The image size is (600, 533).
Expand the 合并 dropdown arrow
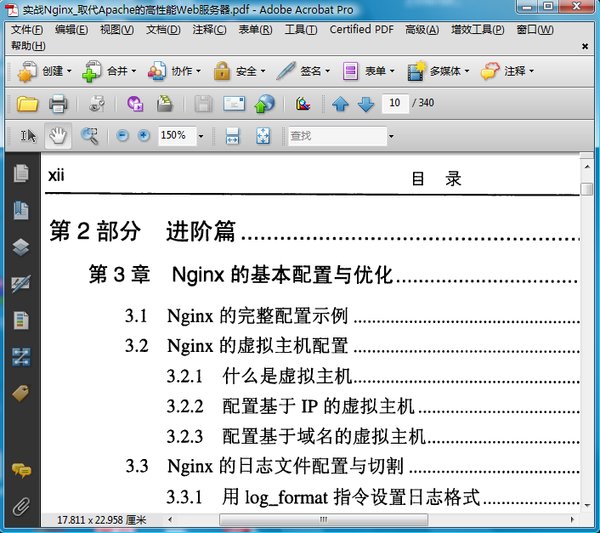pyautogui.click(x=134, y=71)
